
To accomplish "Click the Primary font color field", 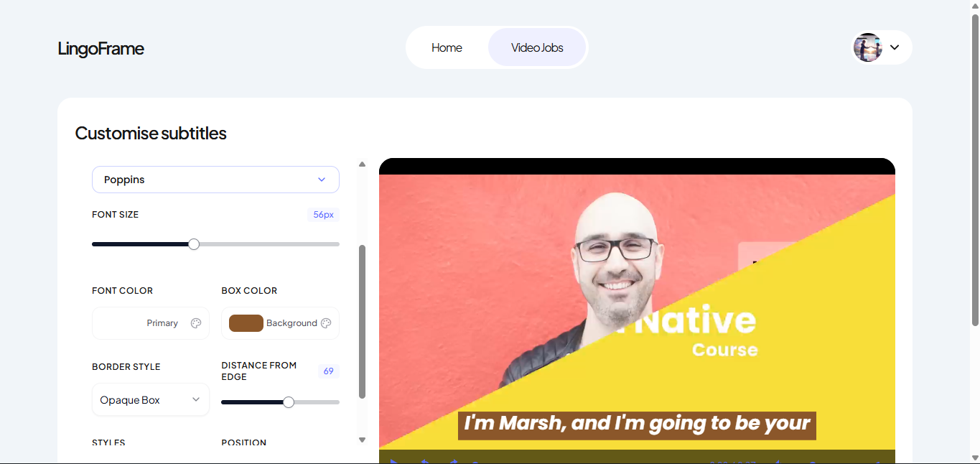I will [x=151, y=323].
